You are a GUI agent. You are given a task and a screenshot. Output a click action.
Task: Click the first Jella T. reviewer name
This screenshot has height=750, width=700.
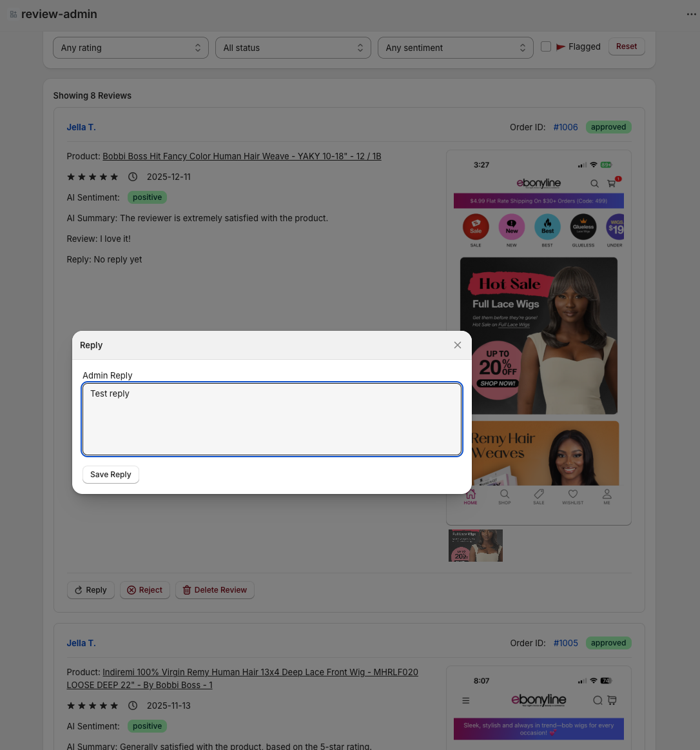(x=81, y=127)
